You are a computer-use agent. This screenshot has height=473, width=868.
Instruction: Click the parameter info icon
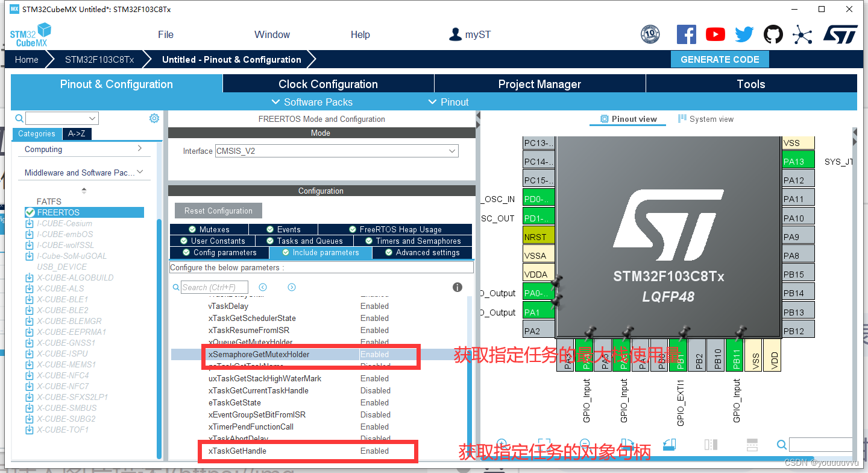(x=458, y=287)
